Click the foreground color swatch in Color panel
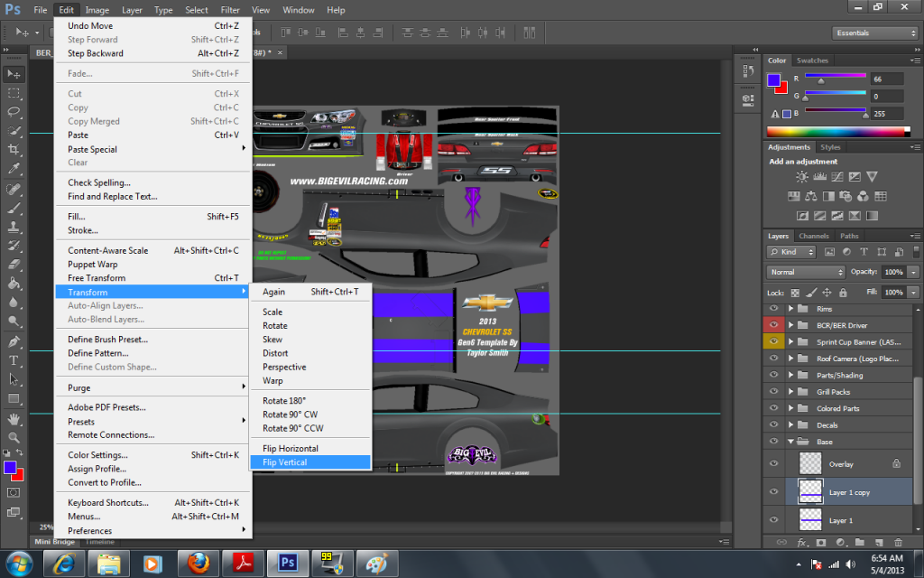 tap(773, 80)
